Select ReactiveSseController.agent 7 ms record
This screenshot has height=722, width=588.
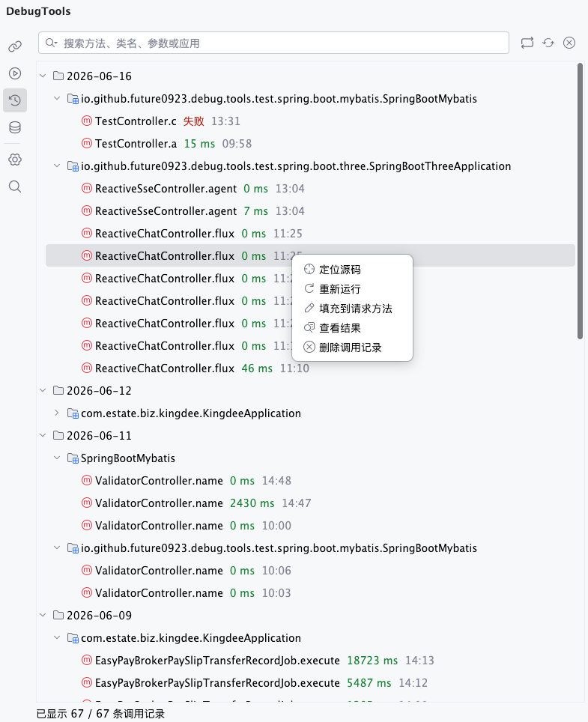coord(310,211)
